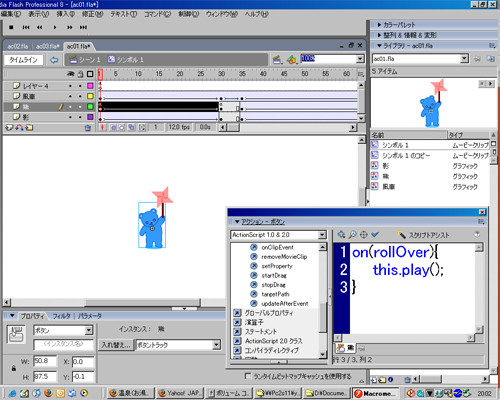
Task: Open ActionScript 1.0 & 2.0 version dropdown
Action: (322, 235)
